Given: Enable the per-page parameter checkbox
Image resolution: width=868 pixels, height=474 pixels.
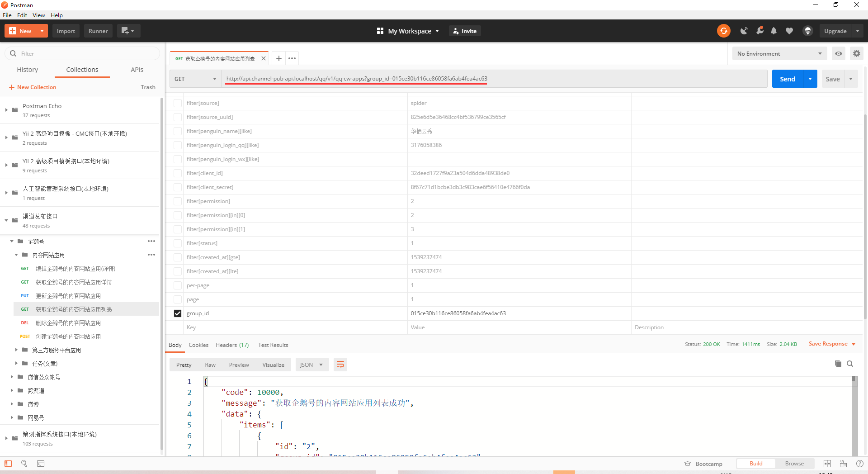Looking at the screenshot, I should 178,285.
